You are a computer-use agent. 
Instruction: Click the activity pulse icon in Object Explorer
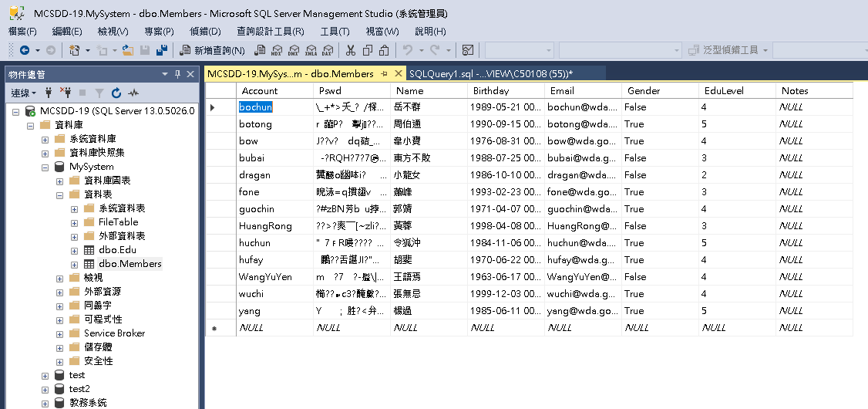click(133, 93)
